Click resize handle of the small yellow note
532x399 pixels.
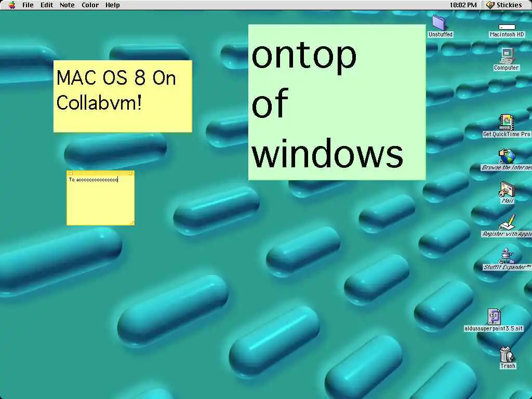coord(132,222)
